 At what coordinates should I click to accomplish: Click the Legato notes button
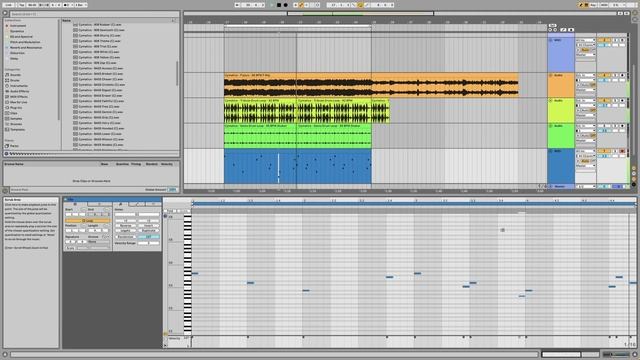pyautogui.click(x=126, y=231)
